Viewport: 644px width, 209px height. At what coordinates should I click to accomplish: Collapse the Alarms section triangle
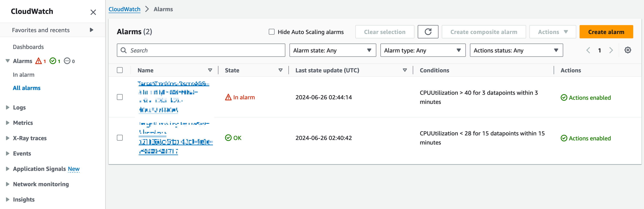click(x=8, y=61)
